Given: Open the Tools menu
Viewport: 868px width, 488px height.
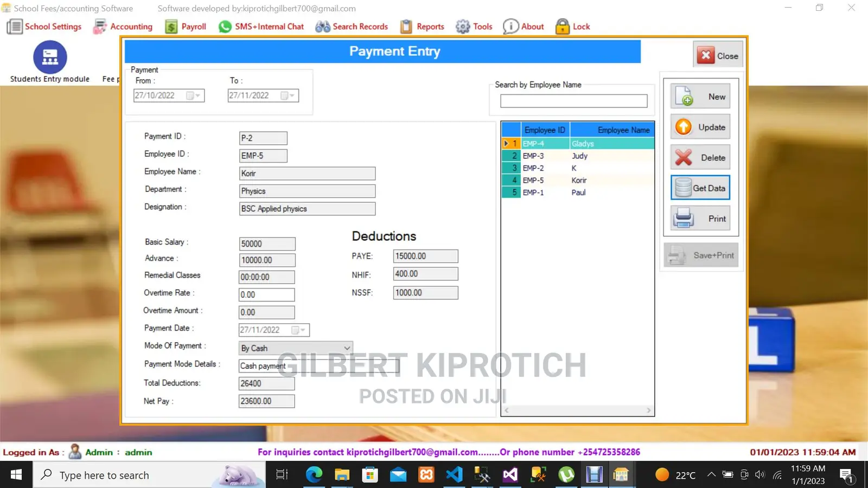Looking at the screenshot, I should click(x=474, y=27).
